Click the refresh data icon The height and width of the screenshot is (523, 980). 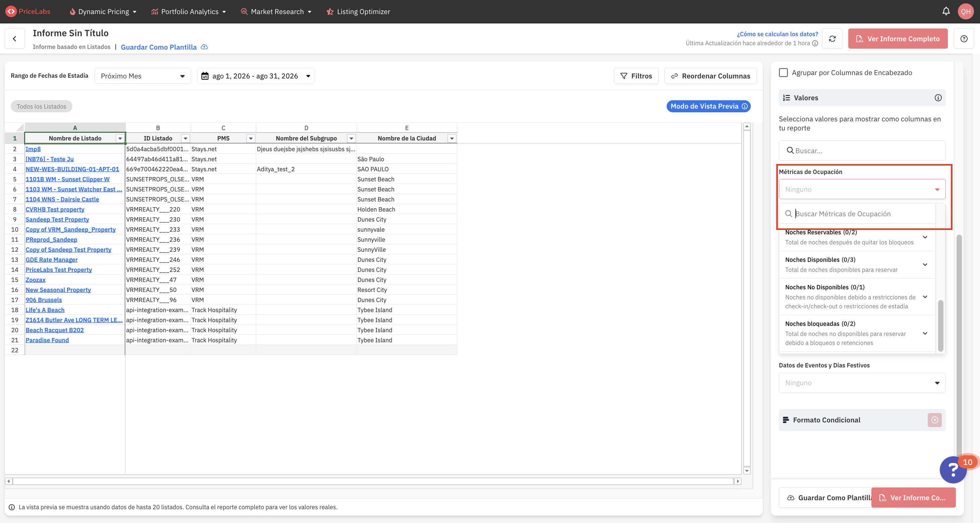click(x=832, y=39)
